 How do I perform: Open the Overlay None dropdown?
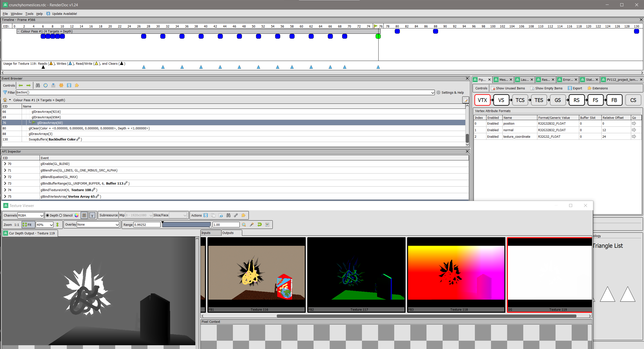(98, 225)
